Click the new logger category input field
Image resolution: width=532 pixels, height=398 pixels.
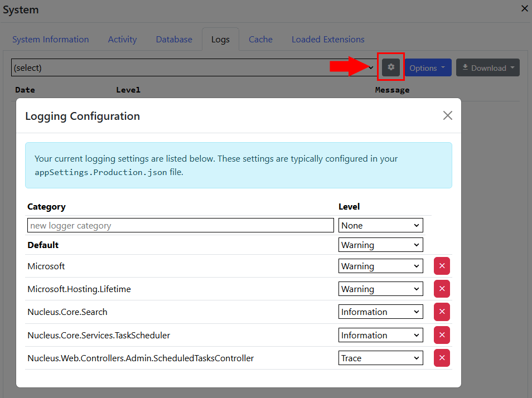coord(180,225)
